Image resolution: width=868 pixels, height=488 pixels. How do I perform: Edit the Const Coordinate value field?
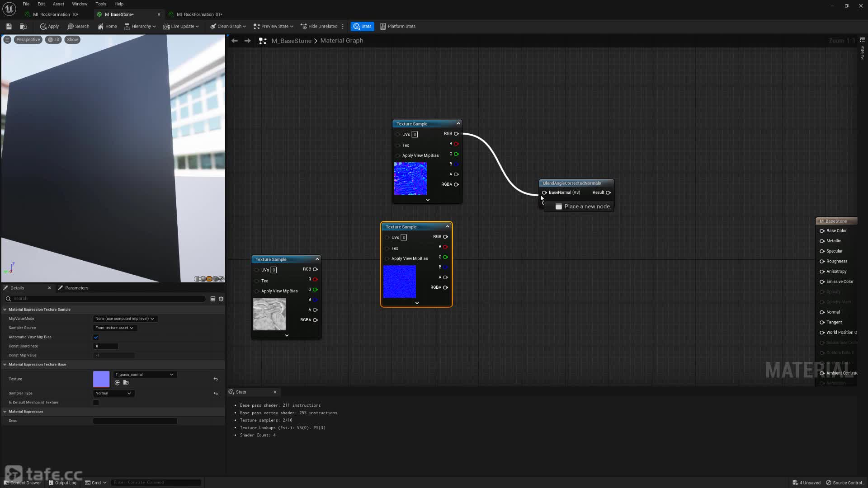(105, 346)
